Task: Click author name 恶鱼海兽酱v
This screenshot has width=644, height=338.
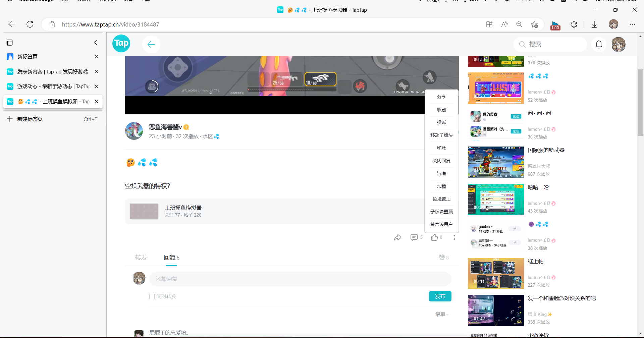Action: pyautogui.click(x=165, y=127)
